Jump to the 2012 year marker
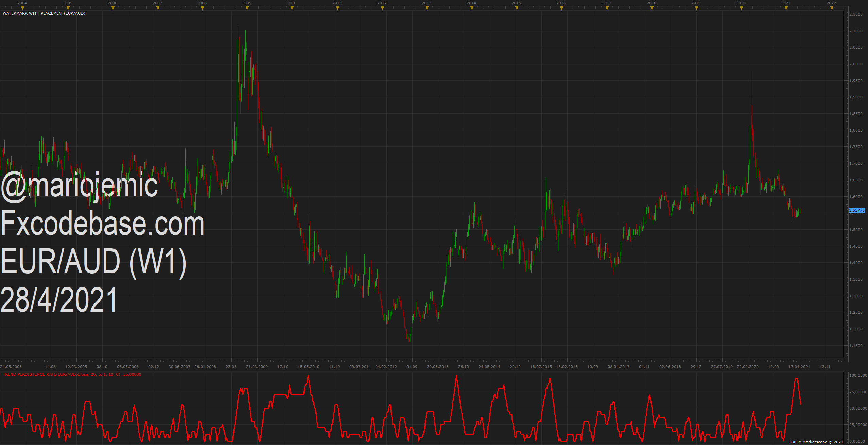This screenshot has width=868, height=445. [x=382, y=3]
